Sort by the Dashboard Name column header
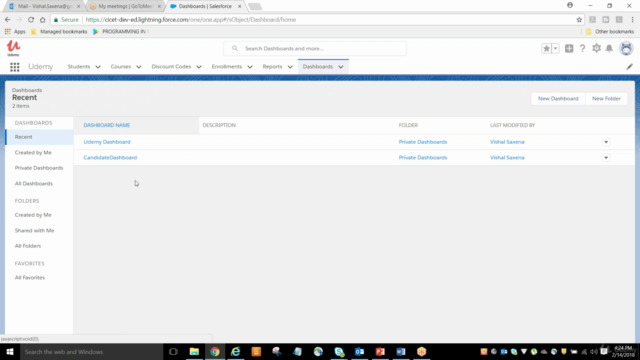Viewport: 640px width, 360px height. (x=107, y=125)
